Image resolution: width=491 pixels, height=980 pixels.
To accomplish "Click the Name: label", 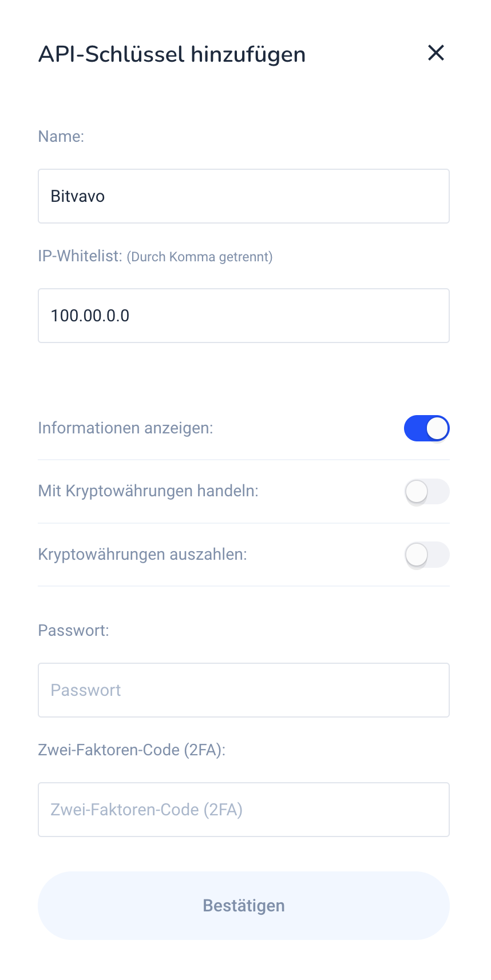I will coord(61,137).
